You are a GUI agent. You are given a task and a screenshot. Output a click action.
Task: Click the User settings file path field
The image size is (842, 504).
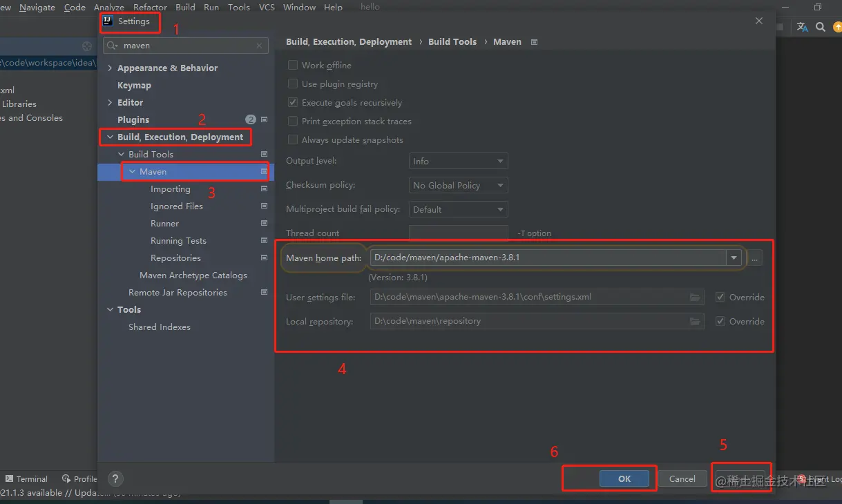pos(537,297)
